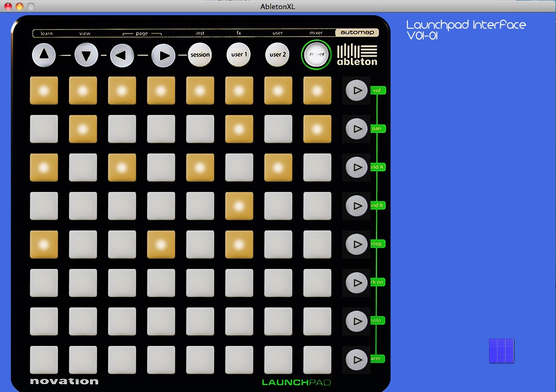Select the user 1 button
This screenshot has height=392, width=556.
coord(239,55)
